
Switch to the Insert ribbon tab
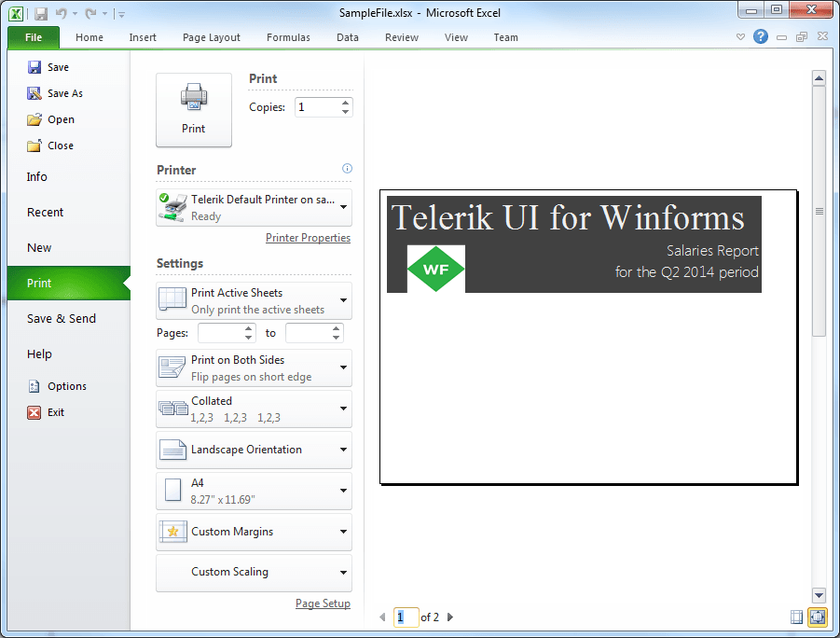(143, 37)
